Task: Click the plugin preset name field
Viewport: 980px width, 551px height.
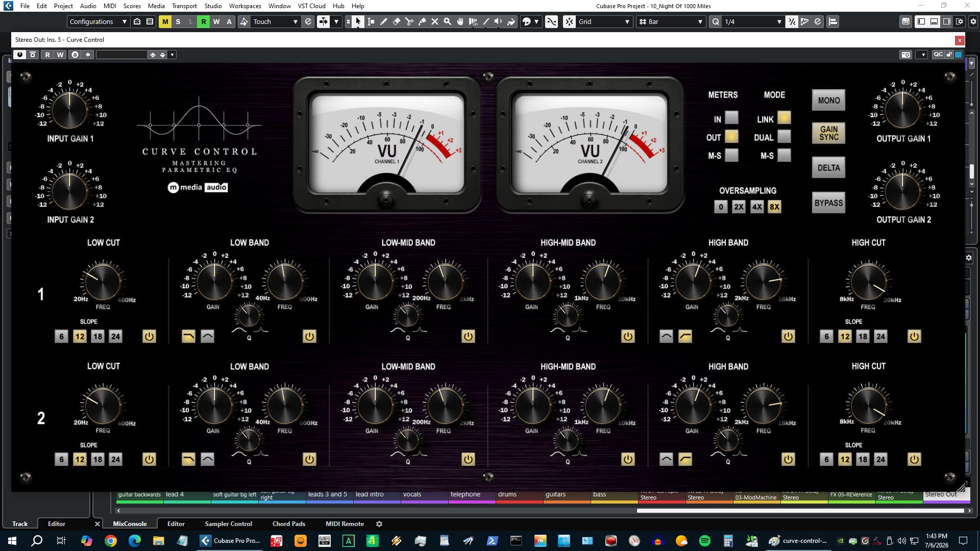Action: 121,55
